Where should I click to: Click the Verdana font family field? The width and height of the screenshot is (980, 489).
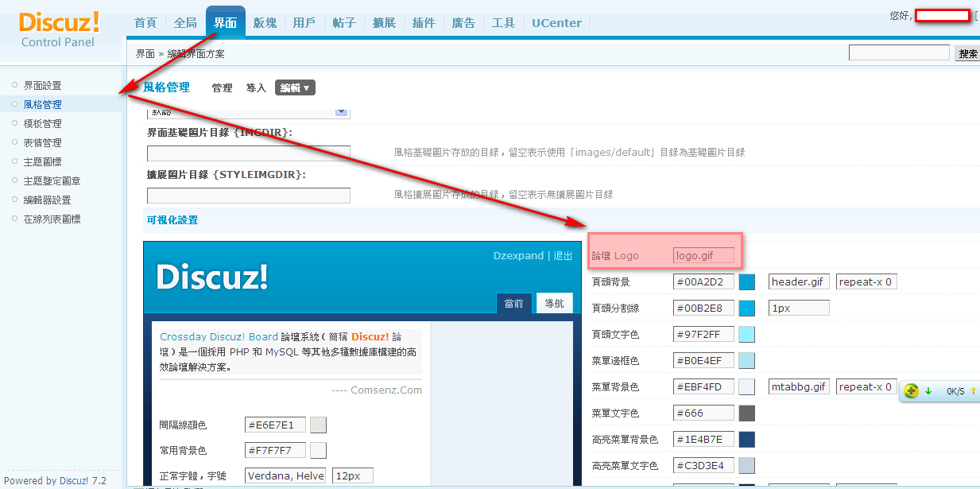285,475
